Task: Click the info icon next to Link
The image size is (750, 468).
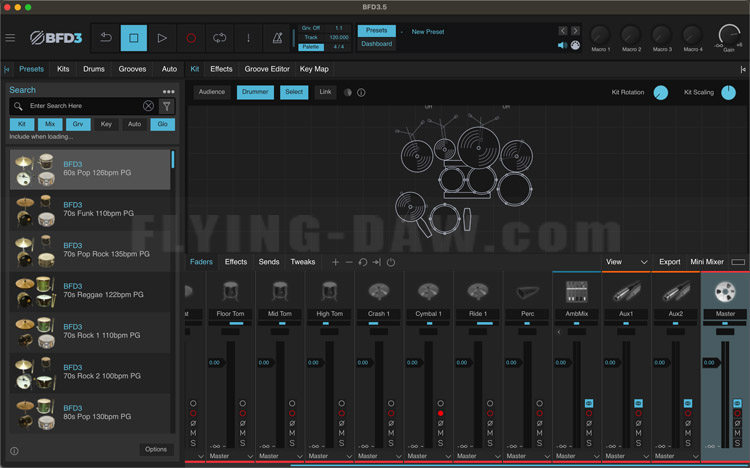Action: click(x=361, y=92)
